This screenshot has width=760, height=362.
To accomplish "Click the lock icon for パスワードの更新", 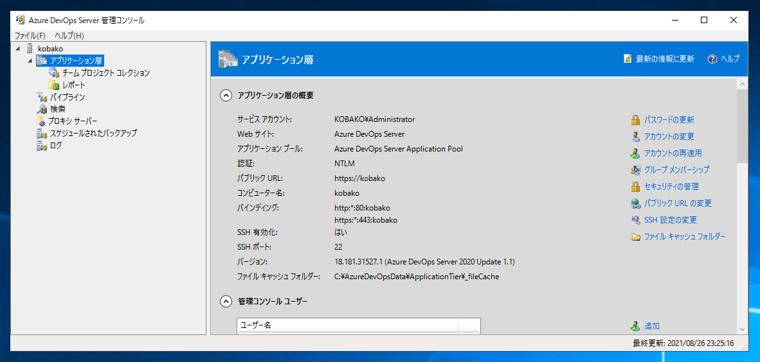I will pyautogui.click(x=635, y=120).
